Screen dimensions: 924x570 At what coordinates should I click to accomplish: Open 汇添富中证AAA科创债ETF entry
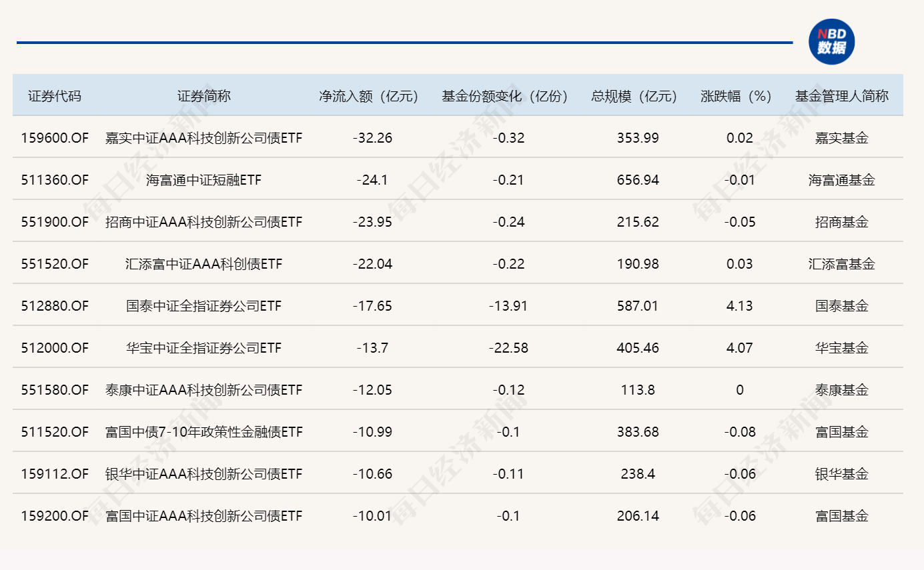pos(203,264)
